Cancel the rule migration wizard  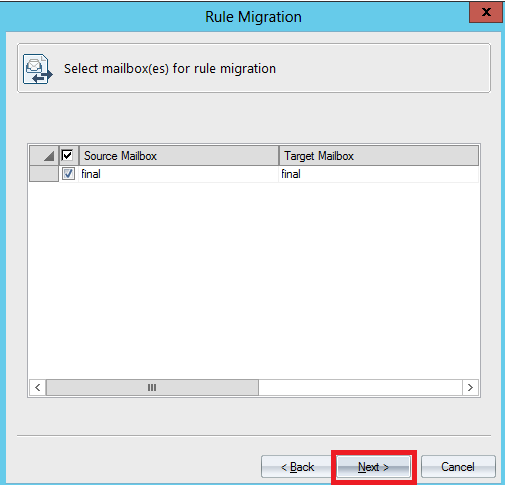click(x=458, y=467)
